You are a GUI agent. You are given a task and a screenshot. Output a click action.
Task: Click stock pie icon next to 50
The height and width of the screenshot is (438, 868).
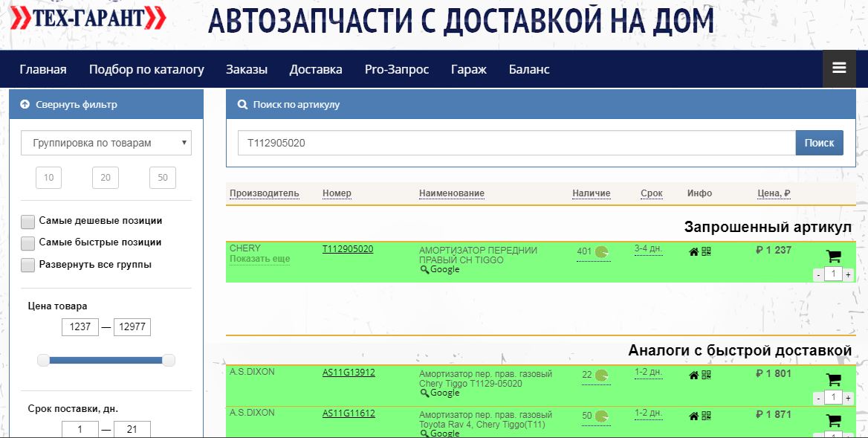click(602, 416)
